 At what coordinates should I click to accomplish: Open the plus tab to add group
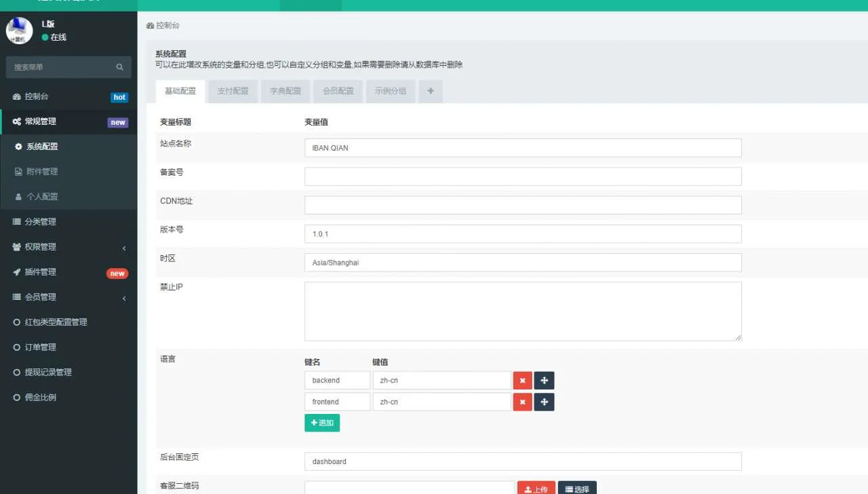coord(431,91)
